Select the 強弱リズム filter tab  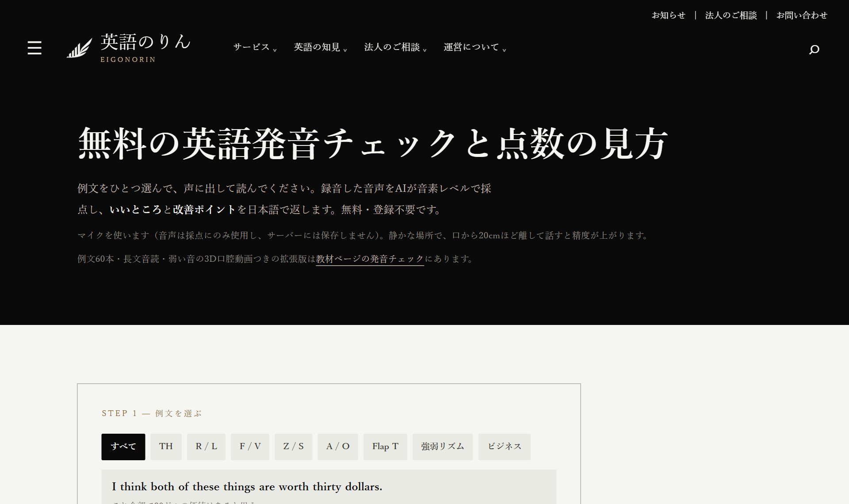[443, 447]
